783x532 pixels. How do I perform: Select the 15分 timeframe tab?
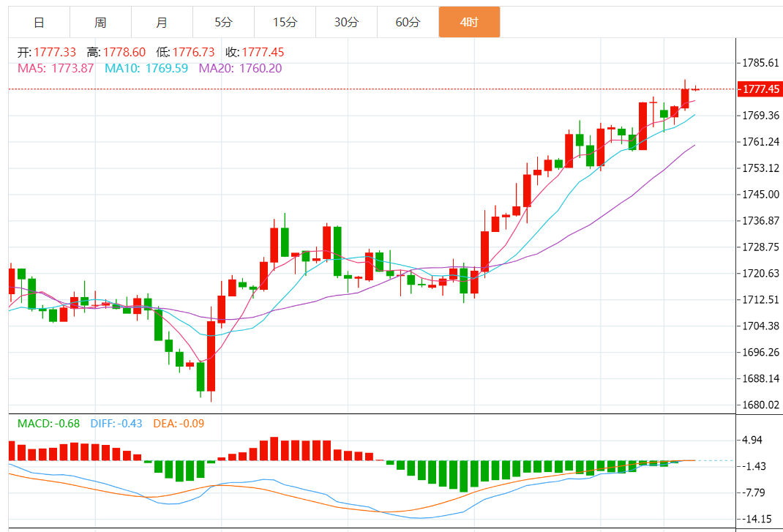[285, 23]
